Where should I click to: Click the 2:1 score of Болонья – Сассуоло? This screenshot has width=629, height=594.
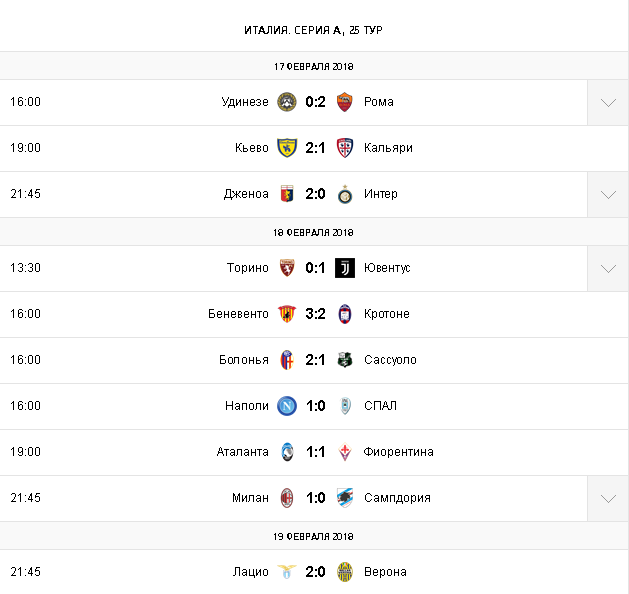316,360
